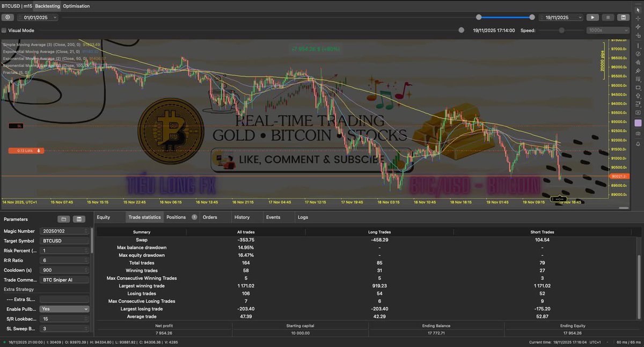Viewport: 644px width, 347px height.
Task: Click Positions count badge
Action: pyautogui.click(x=194, y=218)
